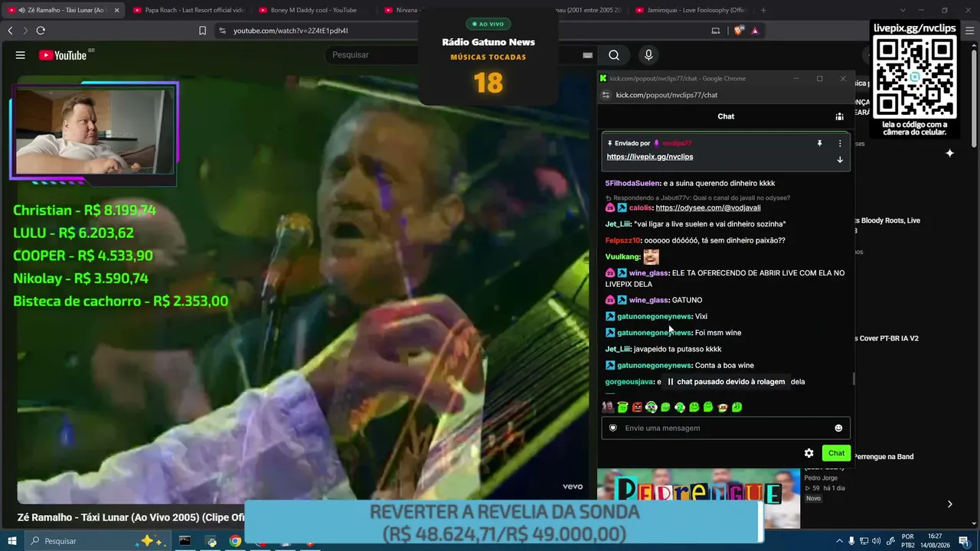
Task: Collapse pinned message with down arrow
Action: 840,160
